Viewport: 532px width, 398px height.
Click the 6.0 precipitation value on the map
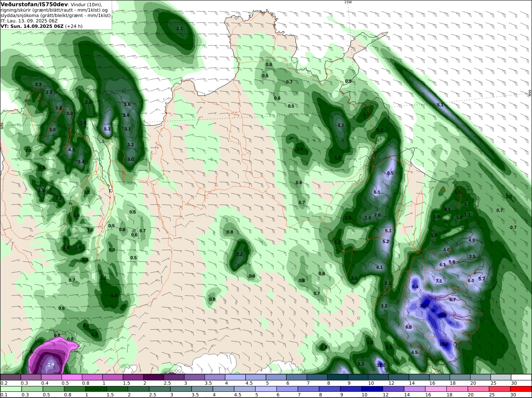471,280
